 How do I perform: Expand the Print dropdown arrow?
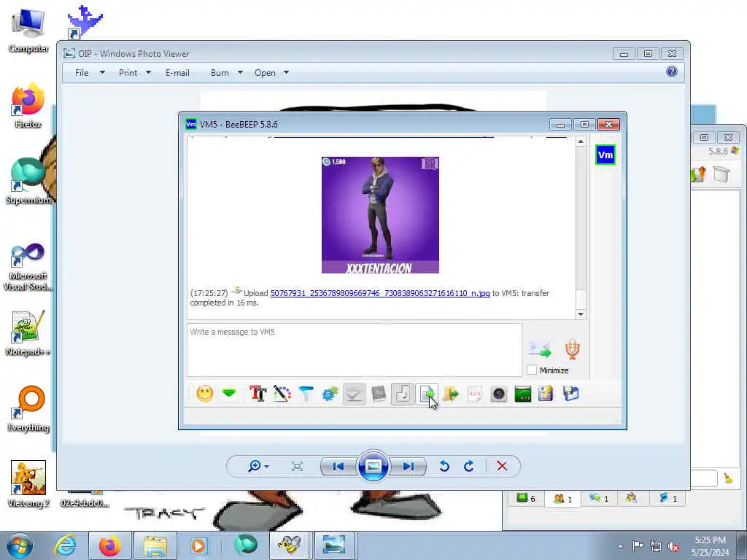[x=148, y=73]
